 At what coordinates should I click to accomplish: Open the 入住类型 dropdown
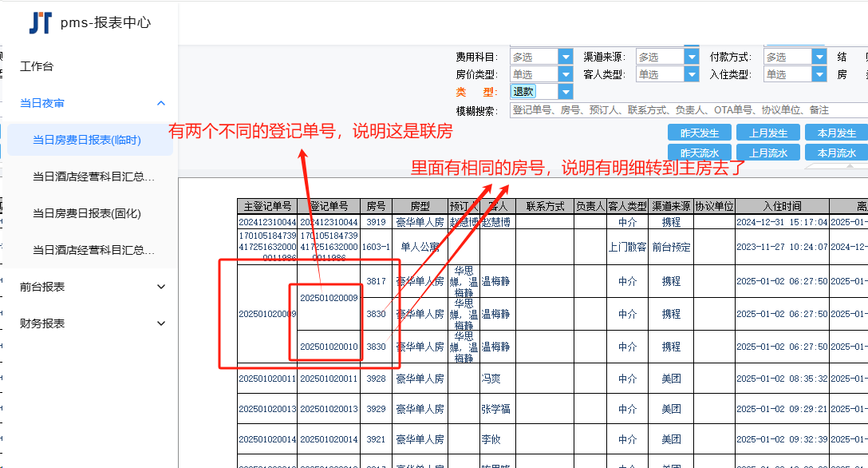coord(819,74)
